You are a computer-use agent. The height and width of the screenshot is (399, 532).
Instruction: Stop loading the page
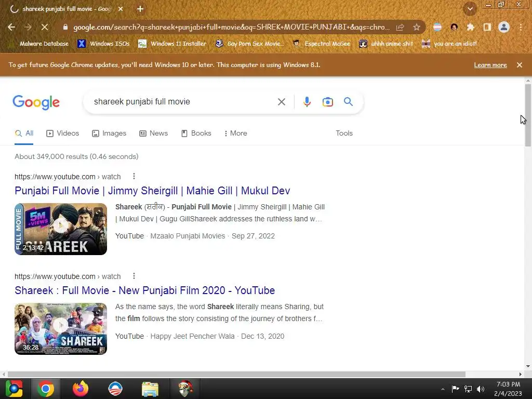pos(45,27)
